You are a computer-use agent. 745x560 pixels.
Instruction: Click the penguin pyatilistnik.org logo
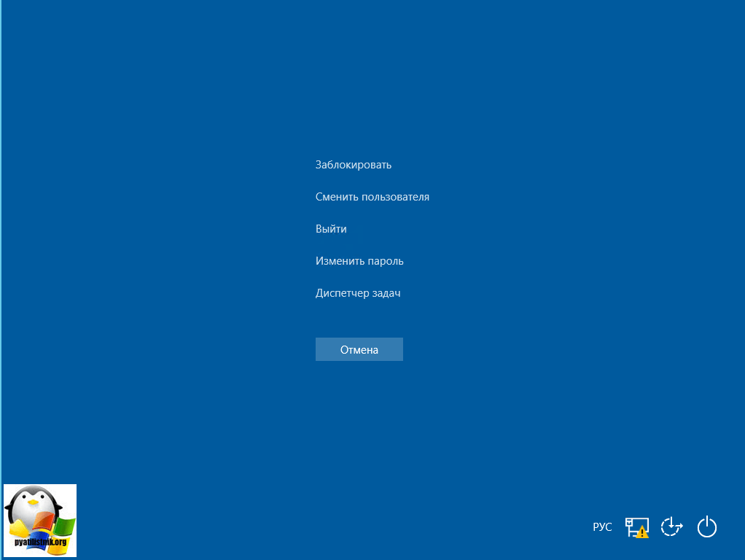tap(40, 521)
